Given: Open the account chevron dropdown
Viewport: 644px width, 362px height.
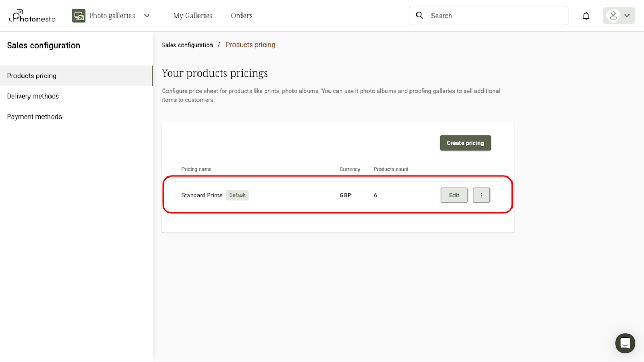Looking at the screenshot, I should click(x=626, y=16).
